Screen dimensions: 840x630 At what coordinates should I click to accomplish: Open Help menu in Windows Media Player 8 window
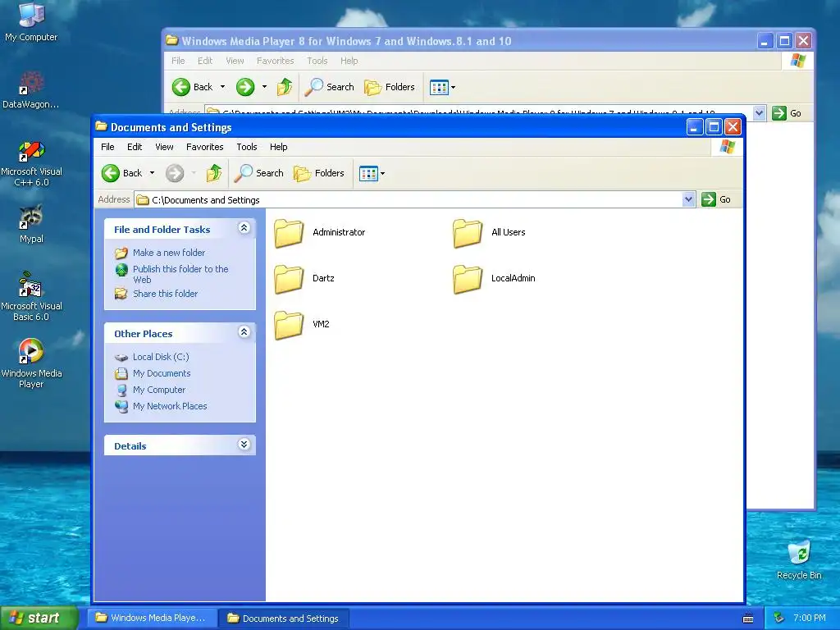point(349,61)
